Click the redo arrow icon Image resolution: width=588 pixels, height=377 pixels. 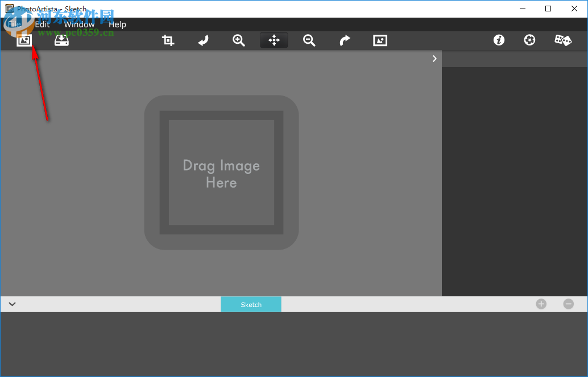tap(345, 40)
